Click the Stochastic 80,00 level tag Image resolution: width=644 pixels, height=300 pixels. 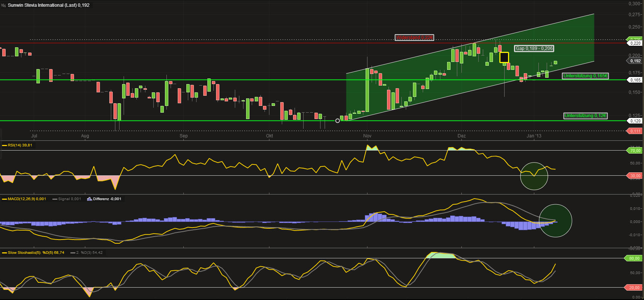(633, 258)
